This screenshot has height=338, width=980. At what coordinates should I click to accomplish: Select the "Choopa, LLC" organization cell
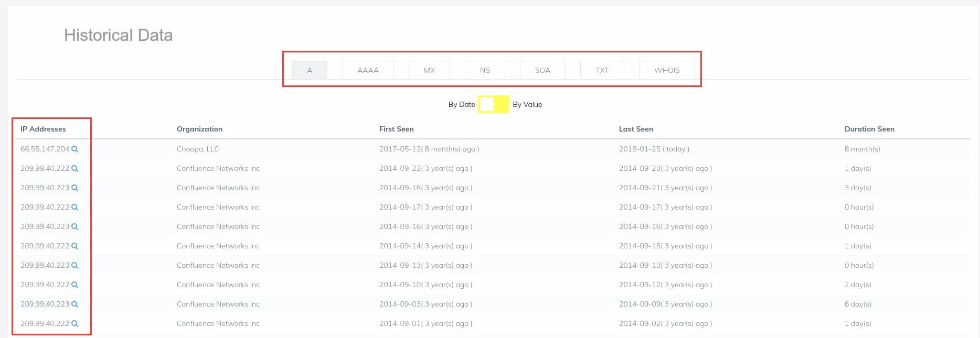(198, 149)
